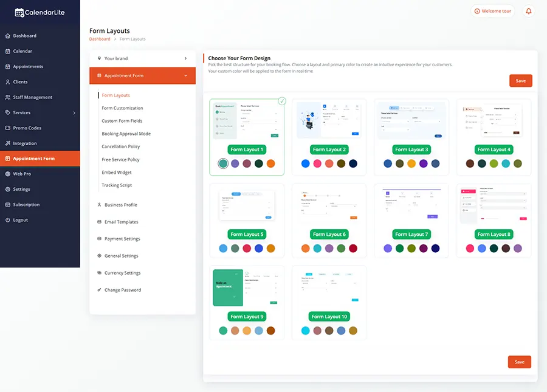Pick green swatch under Form Layout 9
Screen dimensions: 547x392
pos(223,331)
